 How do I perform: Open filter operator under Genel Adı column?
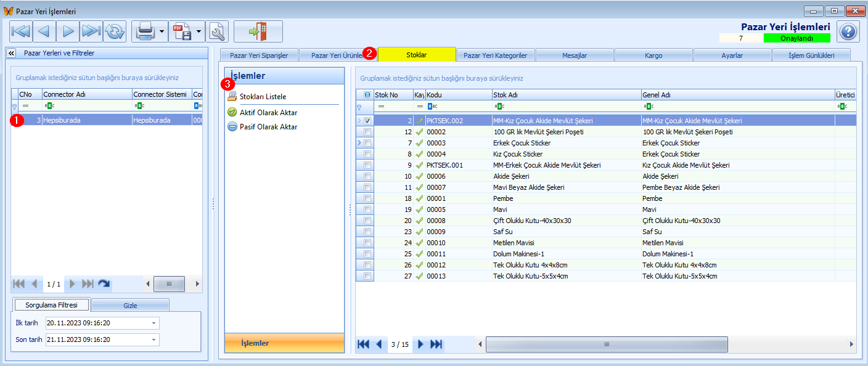point(649,107)
